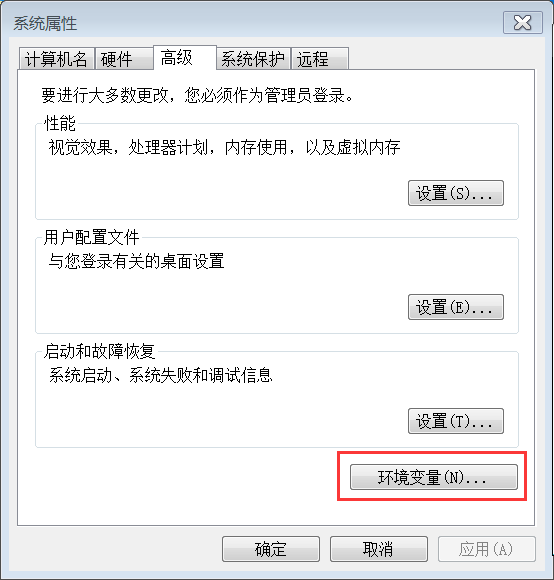
Task: Open 环境变量(N) environment variables dialog
Action: pos(433,477)
